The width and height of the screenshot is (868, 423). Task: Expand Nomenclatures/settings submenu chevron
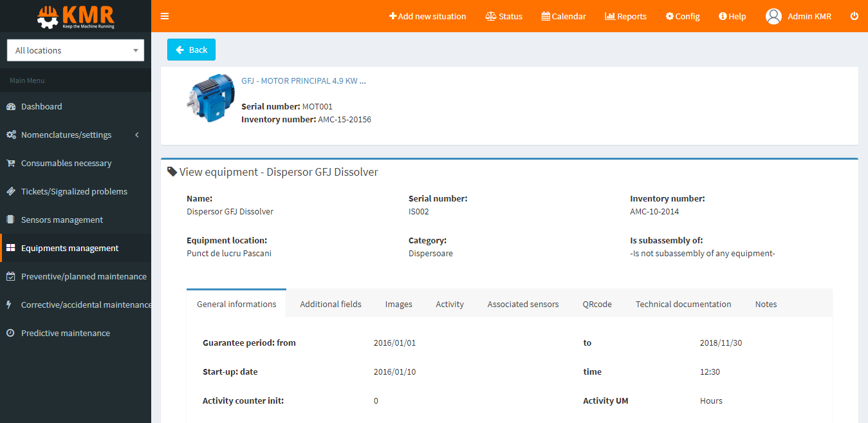pyautogui.click(x=137, y=135)
